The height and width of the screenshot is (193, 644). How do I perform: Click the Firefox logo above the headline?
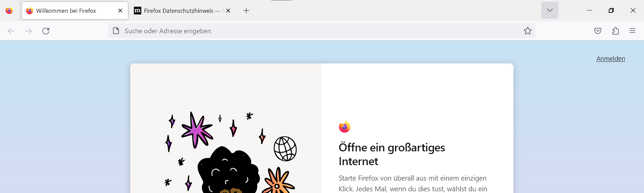click(x=345, y=127)
